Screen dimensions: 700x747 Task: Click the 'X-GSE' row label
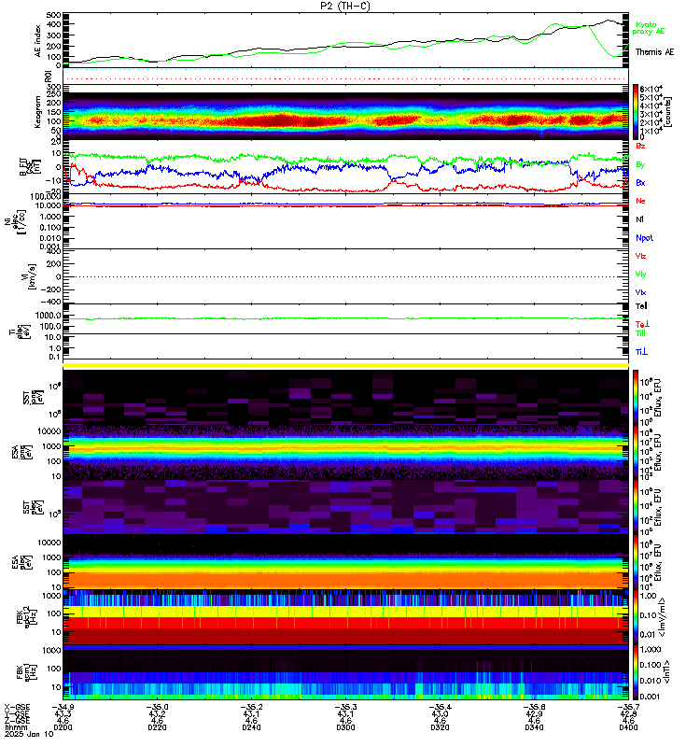point(17,707)
